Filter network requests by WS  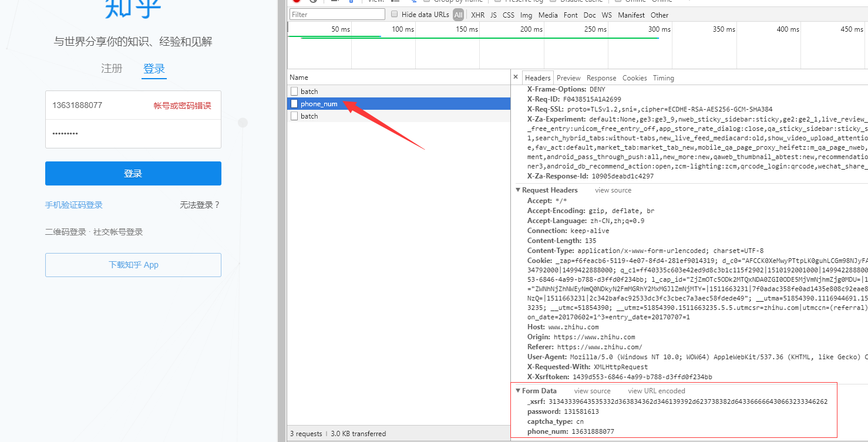pyautogui.click(x=606, y=15)
